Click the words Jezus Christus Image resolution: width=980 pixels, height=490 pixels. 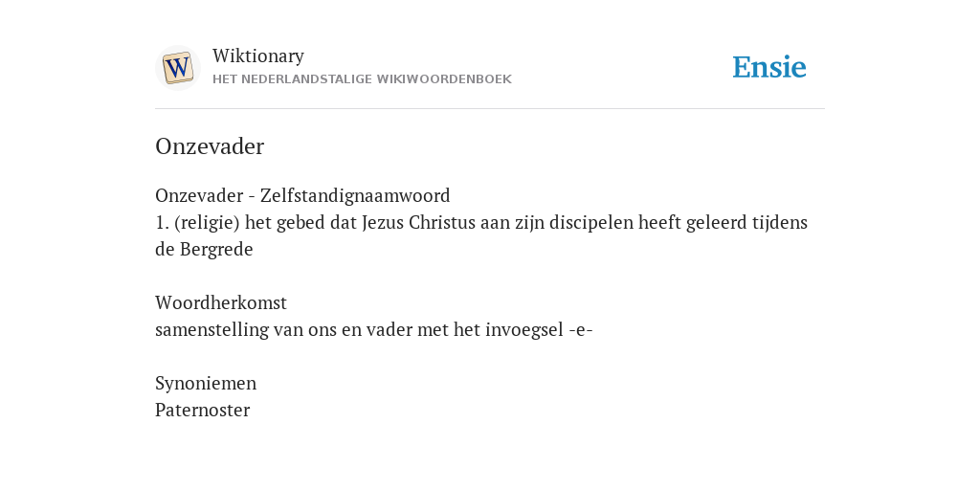pyautogui.click(x=419, y=223)
